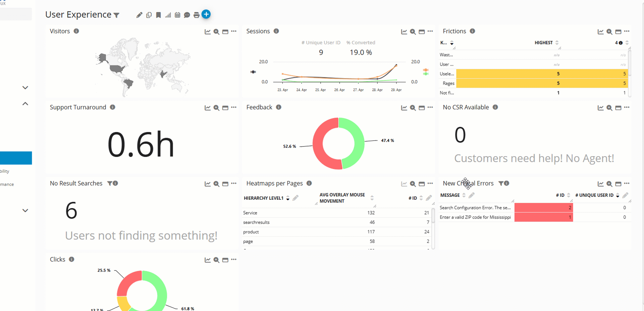Show info for Frictions widget
Viewport: 644px width, 311px height.
coord(473,31)
